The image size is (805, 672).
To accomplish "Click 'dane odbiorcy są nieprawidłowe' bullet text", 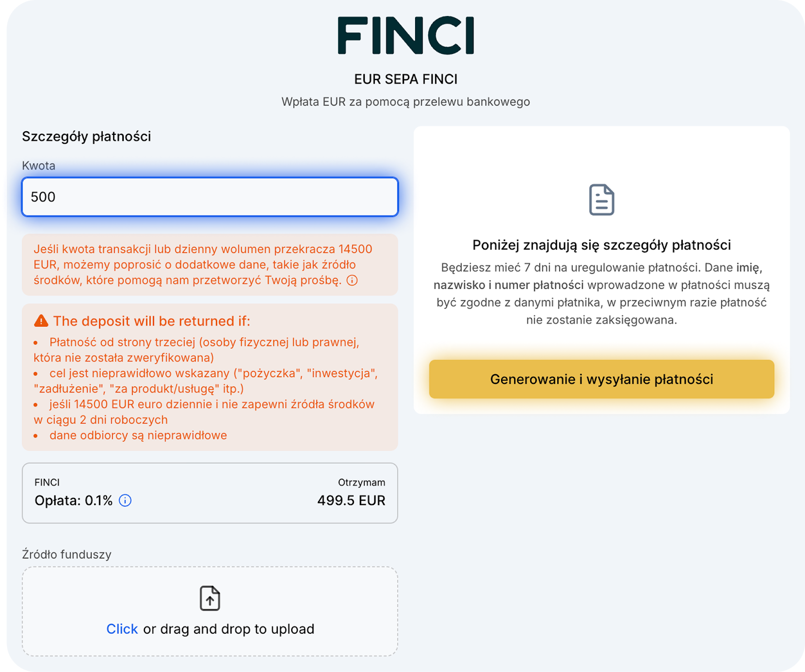I will point(138,435).
